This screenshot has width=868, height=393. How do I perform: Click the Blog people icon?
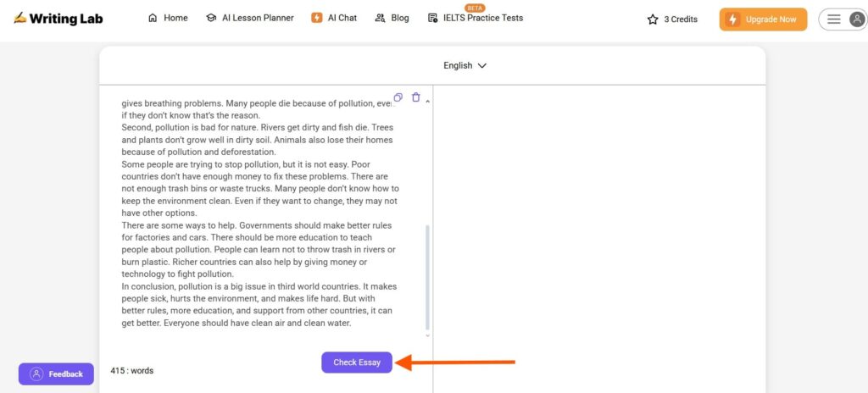[x=380, y=18]
